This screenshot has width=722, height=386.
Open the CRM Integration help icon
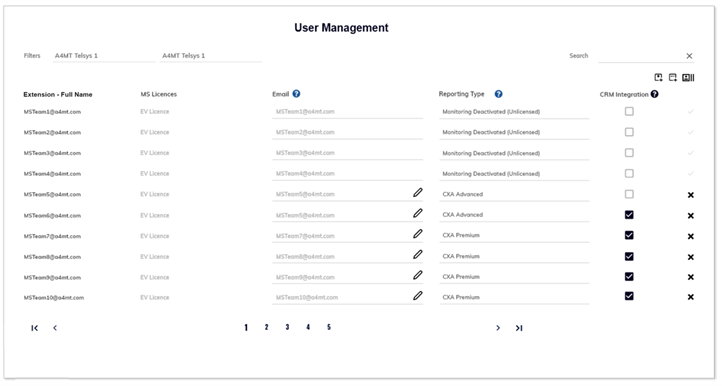pos(654,94)
